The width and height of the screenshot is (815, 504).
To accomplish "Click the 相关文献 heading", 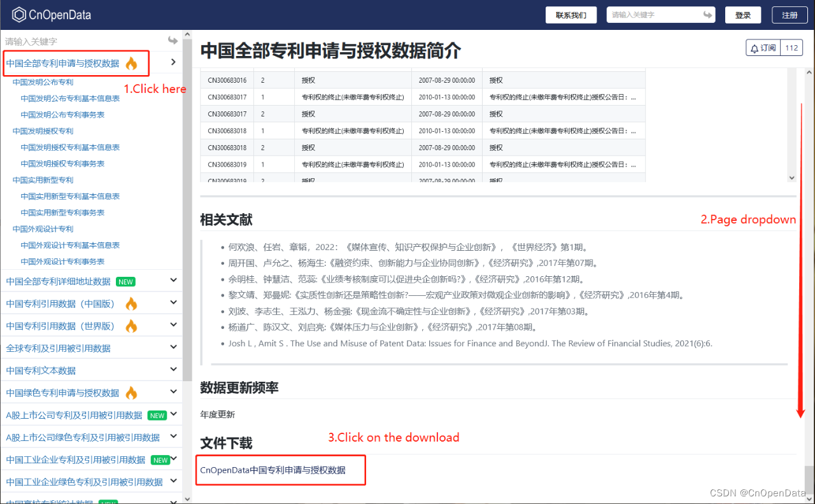I will (x=226, y=220).
